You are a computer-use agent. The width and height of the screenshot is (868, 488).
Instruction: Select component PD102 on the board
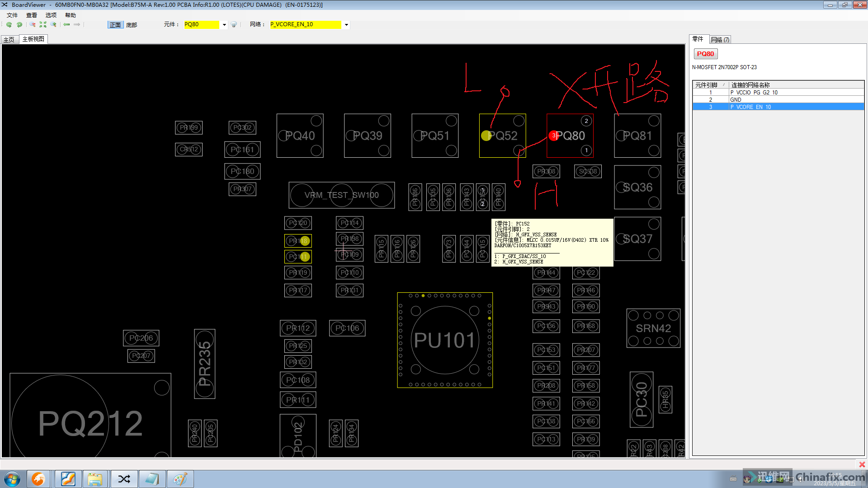click(298, 436)
